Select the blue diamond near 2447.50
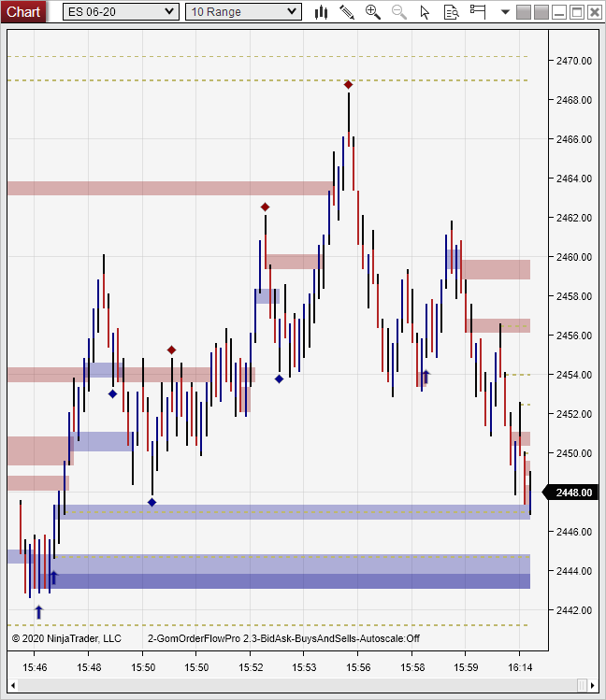 [151, 502]
